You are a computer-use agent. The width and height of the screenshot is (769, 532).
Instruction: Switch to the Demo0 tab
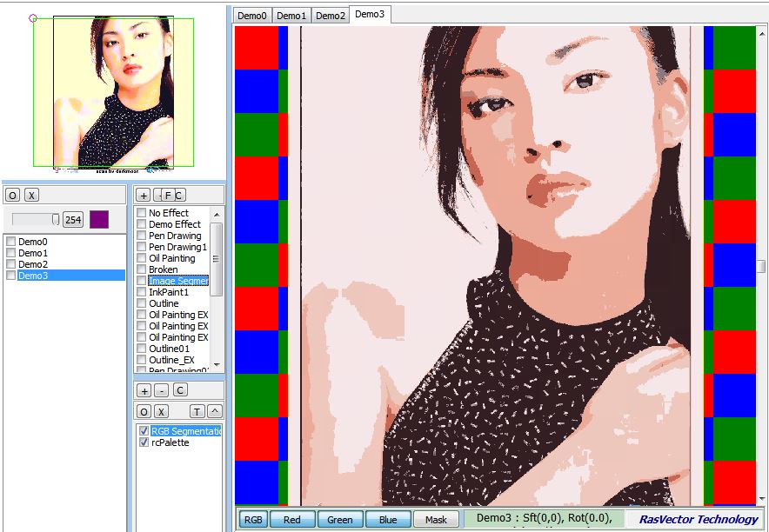[251, 14]
